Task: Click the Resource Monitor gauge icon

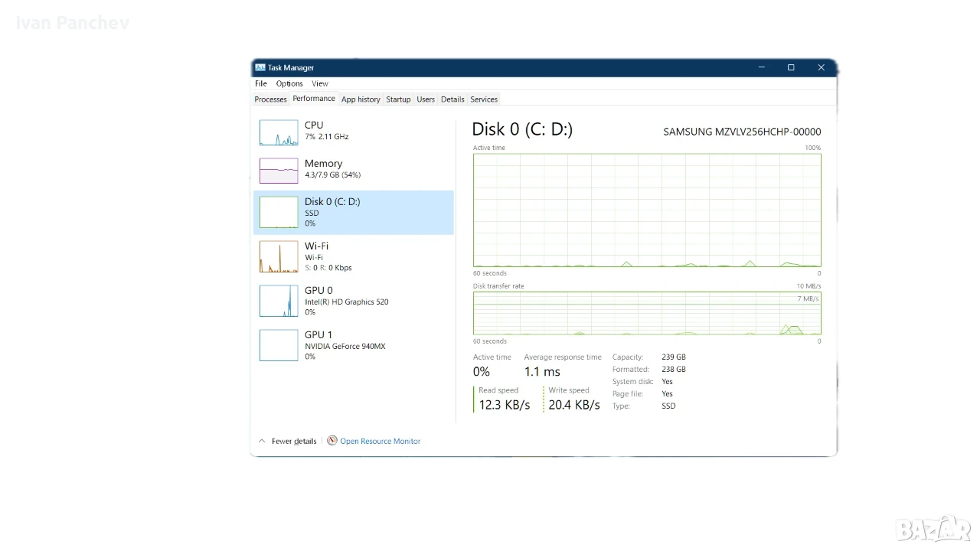Action: coord(332,441)
